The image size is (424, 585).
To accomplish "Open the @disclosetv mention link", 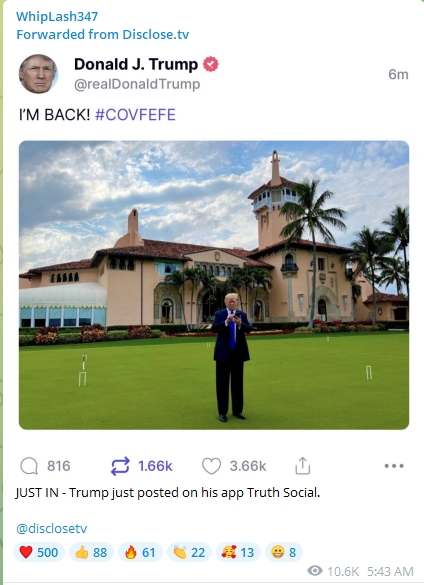I will point(52,528).
